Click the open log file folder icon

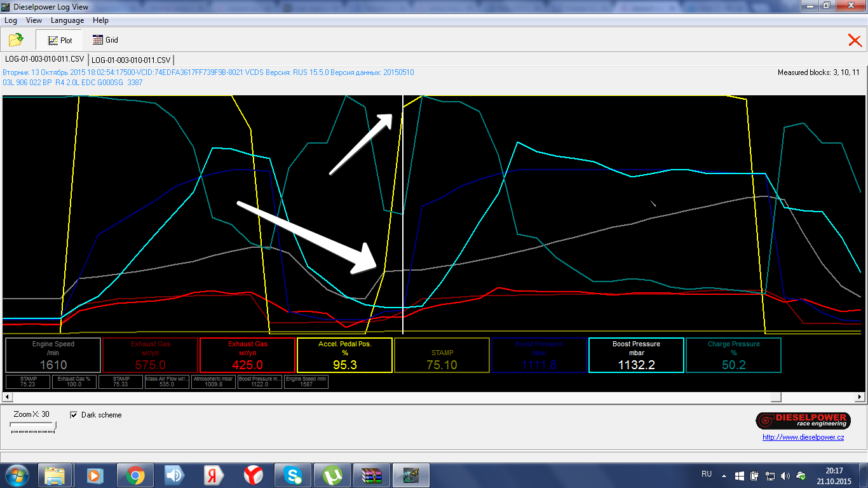click(16, 40)
